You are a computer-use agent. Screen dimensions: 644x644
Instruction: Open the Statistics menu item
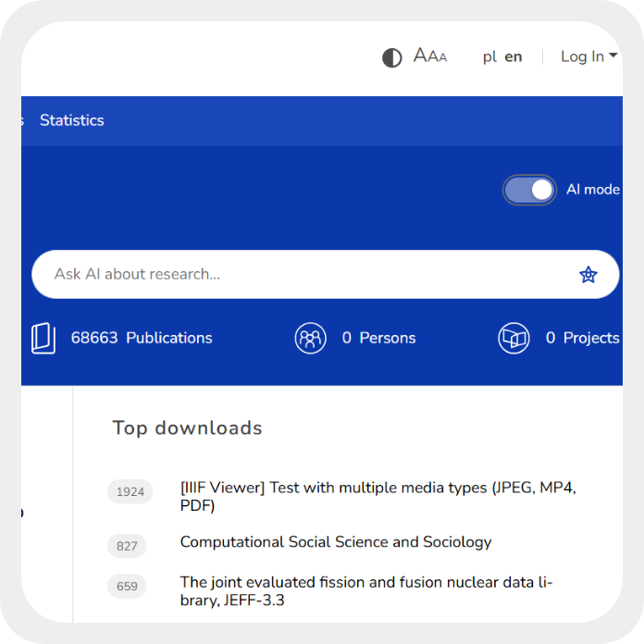[x=72, y=120]
